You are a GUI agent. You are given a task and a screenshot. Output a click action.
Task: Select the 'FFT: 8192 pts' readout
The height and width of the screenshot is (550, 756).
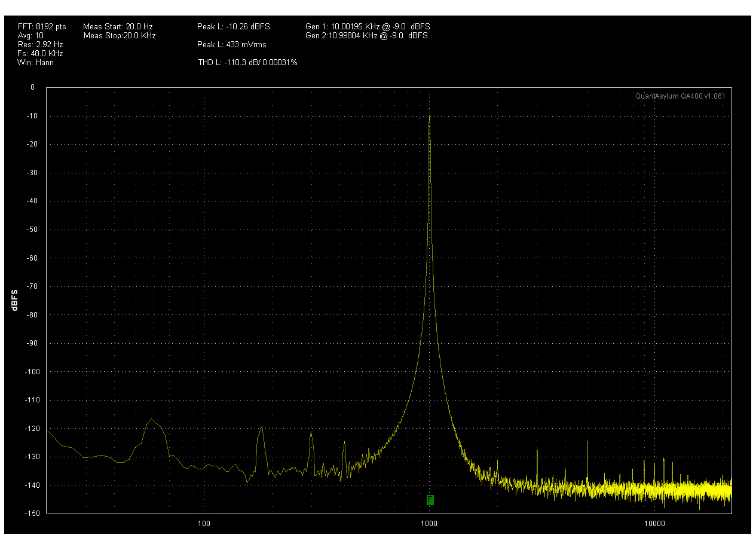coord(42,27)
